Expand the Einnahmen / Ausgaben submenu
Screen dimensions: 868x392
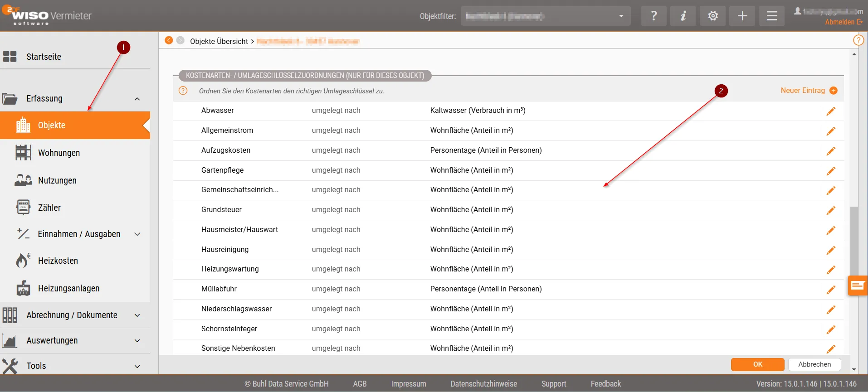(137, 234)
